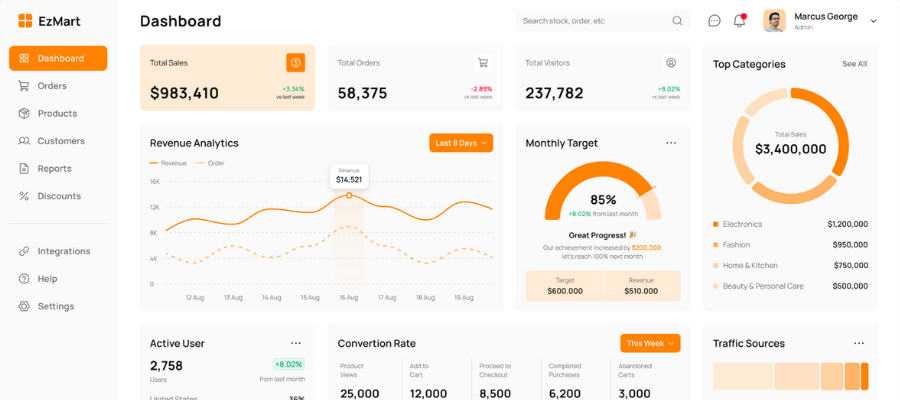The height and width of the screenshot is (400, 900).
Task: Open the Monthly Target options menu
Action: click(x=671, y=143)
